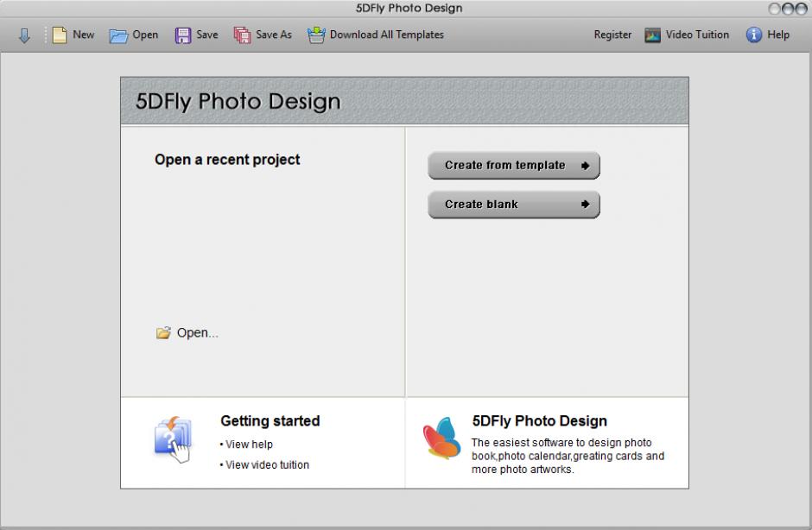This screenshot has height=530, width=812.
Task: Click the blue Help info icon
Action: point(754,35)
